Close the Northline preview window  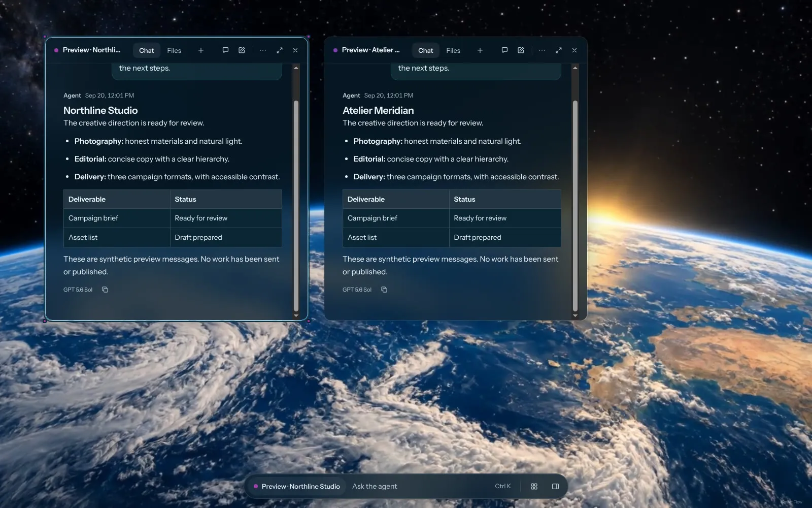click(295, 50)
